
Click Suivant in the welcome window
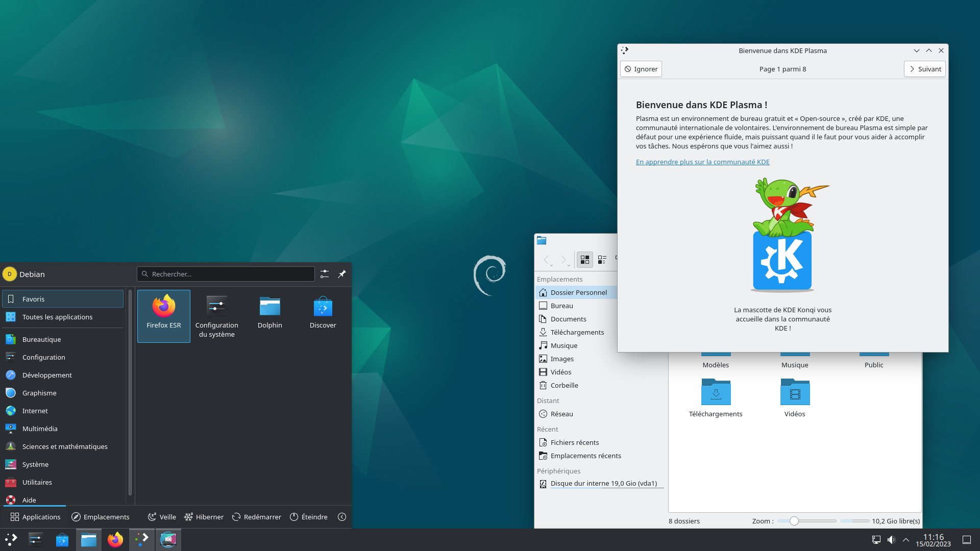tap(924, 69)
